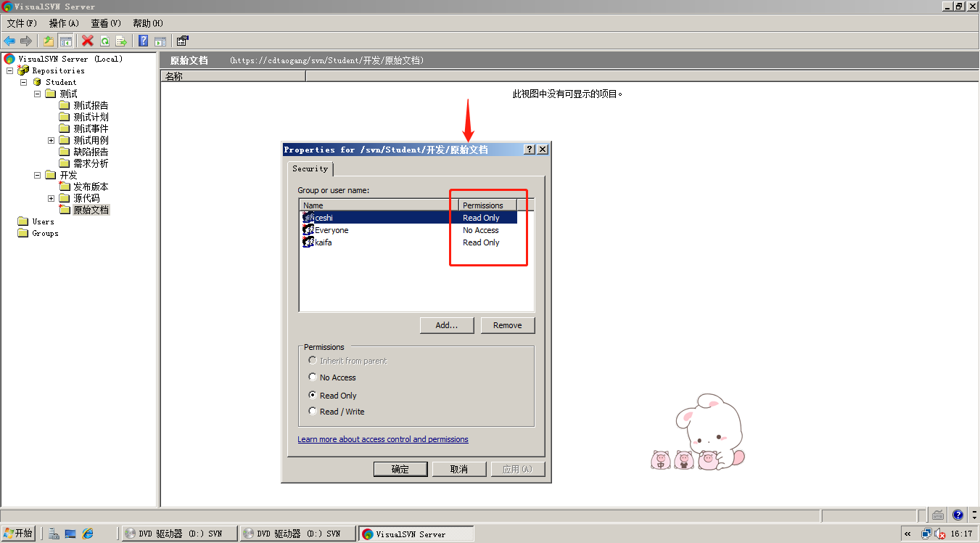Click the 确定 button
Screen dimensions: 980x543
point(400,469)
